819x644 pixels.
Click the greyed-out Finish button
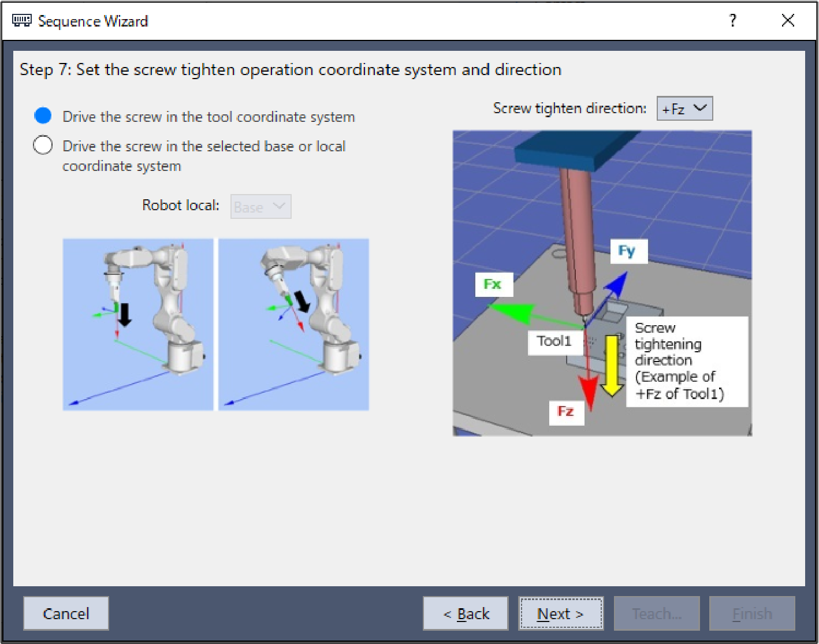(x=752, y=613)
